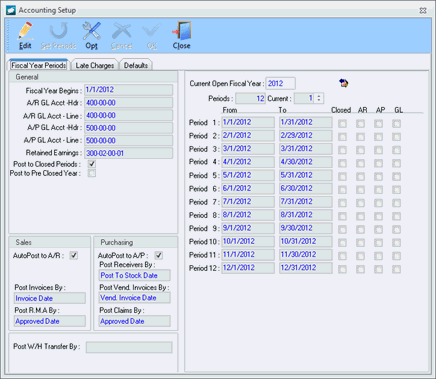Open the Late Charges tab
The height and width of the screenshot is (379, 436).
pyautogui.click(x=95, y=65)
